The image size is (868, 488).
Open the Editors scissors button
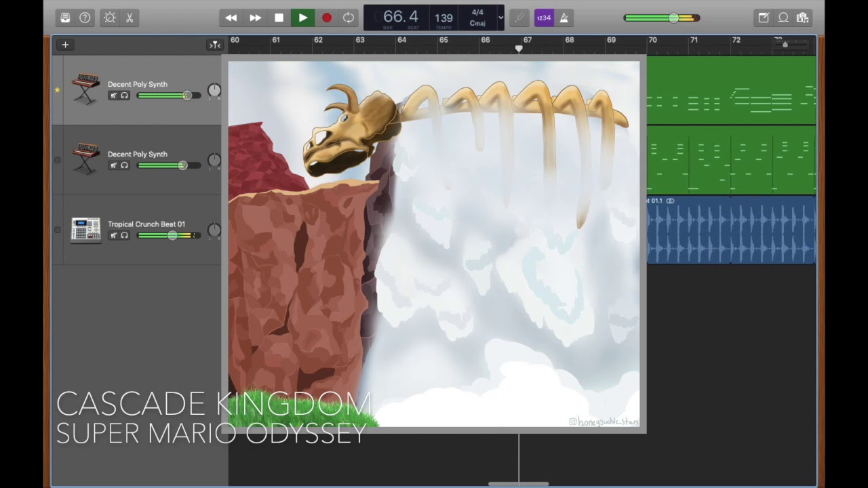pos(130,18)
